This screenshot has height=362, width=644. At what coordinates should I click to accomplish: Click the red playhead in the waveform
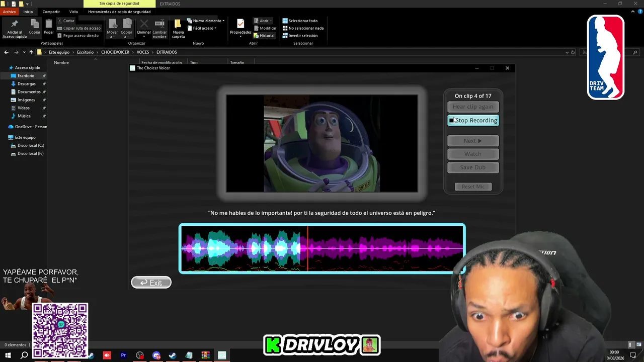coord(307,248)
